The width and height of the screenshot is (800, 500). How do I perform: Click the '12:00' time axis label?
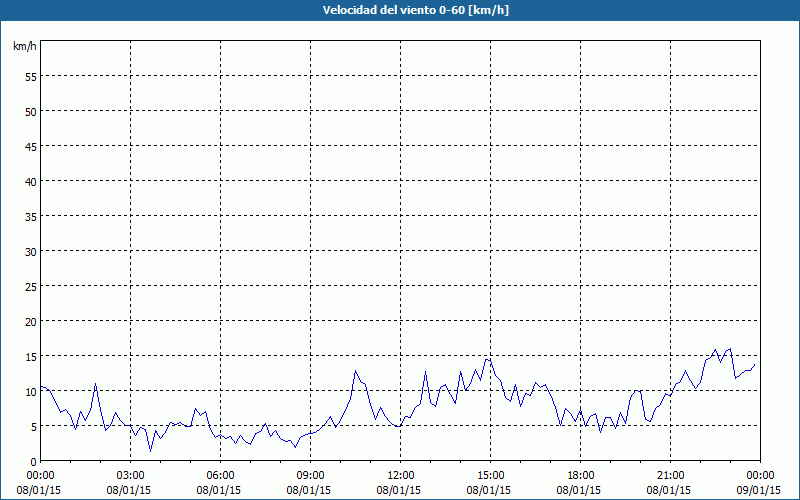401,476
